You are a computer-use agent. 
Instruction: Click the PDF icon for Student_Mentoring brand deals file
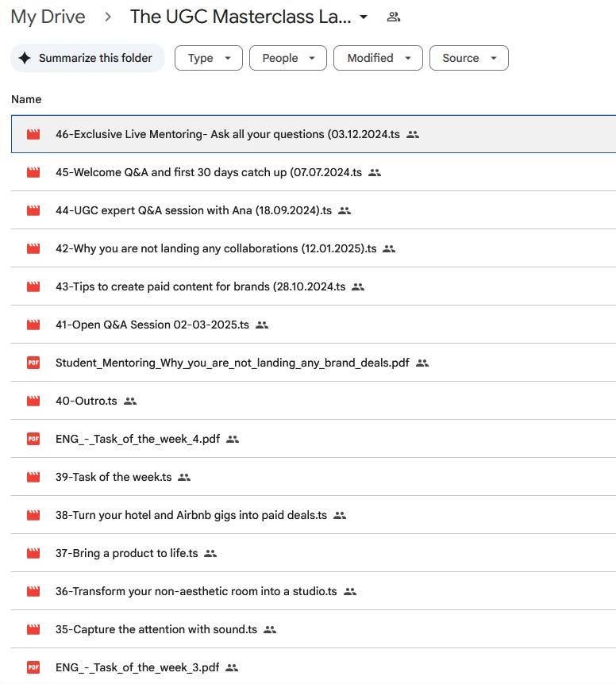click(x=33, y=363)
